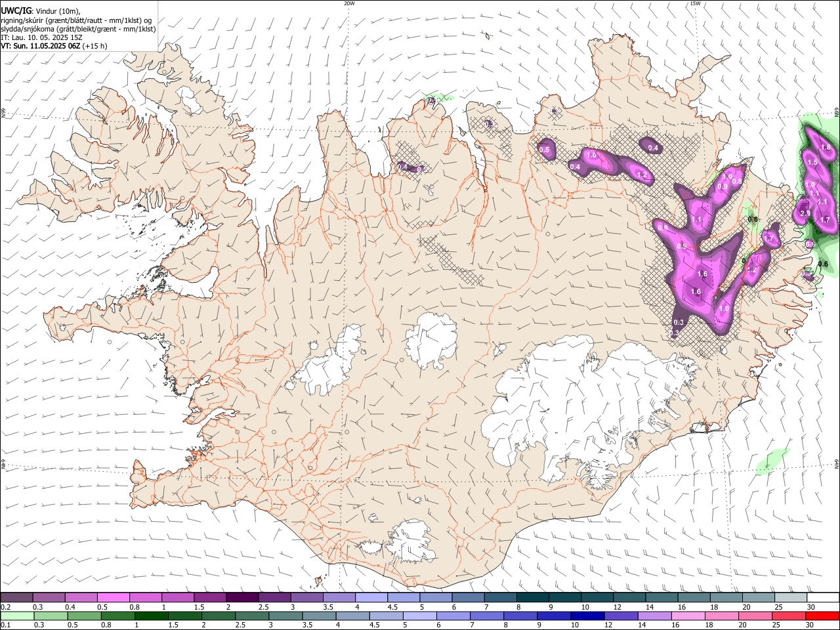Pick the dark navy blue swatch on the rain scale
This screenshot has width=840, height=630.
[587, 616]
